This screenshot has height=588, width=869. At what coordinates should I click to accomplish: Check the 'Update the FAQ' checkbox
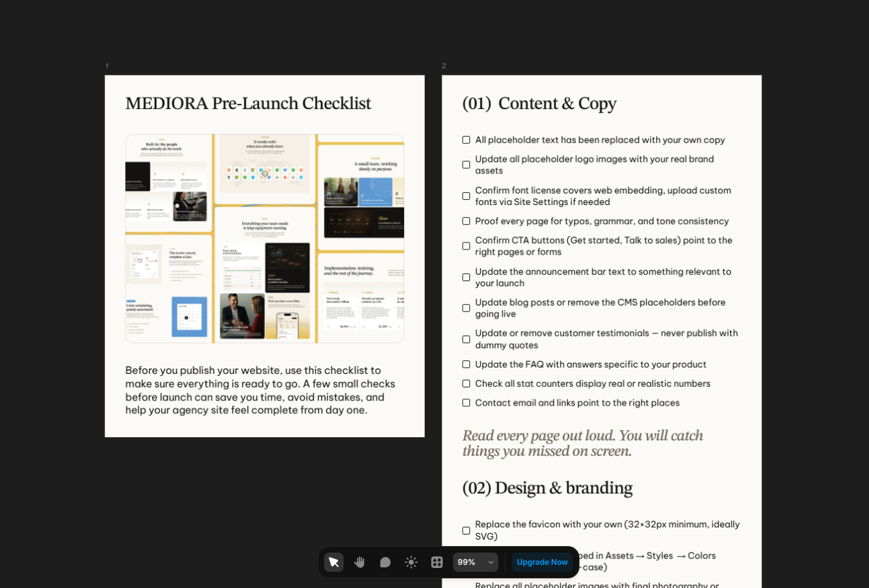(466, 364)
